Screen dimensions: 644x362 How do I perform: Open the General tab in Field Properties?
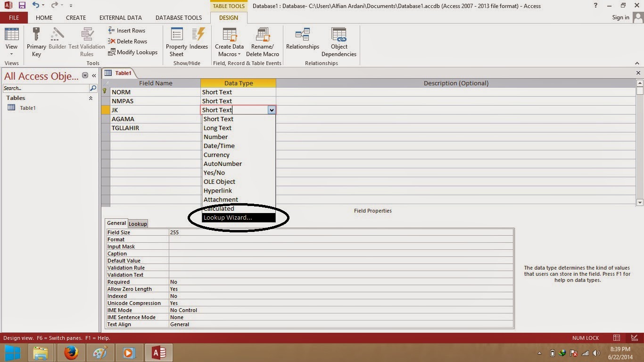pyautogui.click(x=116, y=223)
